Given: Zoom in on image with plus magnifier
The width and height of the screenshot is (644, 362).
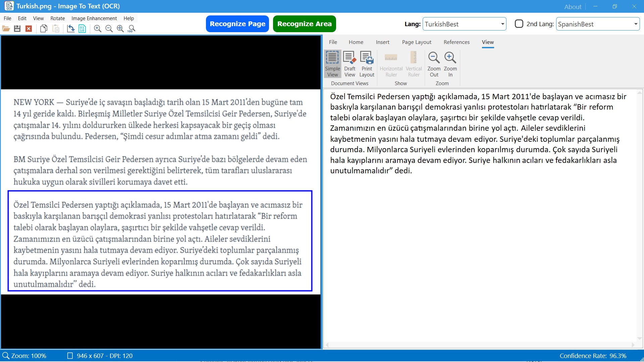Looking at the screenshot, I should coord(98,29).
